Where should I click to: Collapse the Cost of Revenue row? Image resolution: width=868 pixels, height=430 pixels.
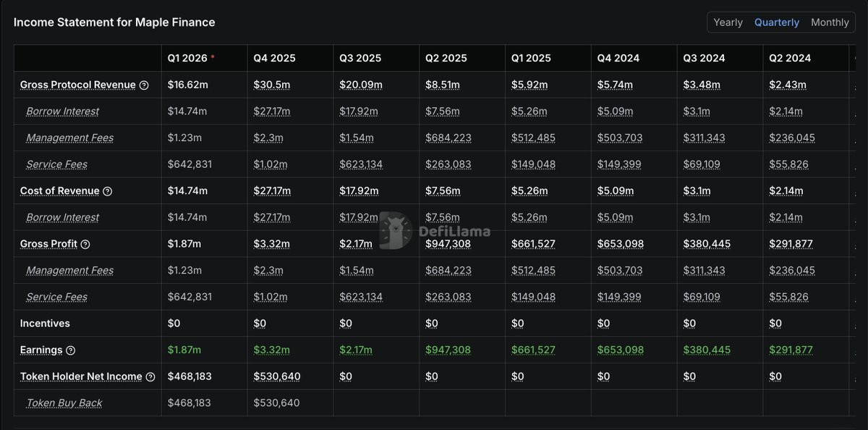click(59, 191)
